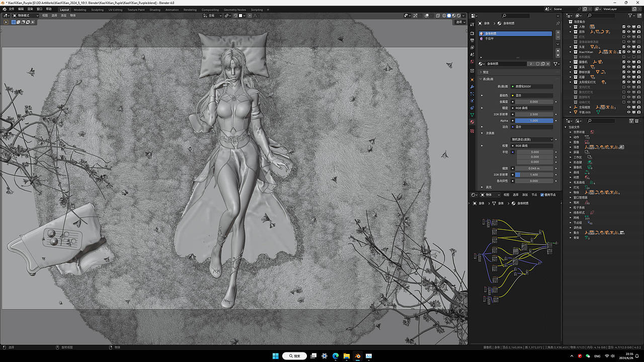Open the Modifiers wrench properties tab
644x362 pixels.
[472, 86]
